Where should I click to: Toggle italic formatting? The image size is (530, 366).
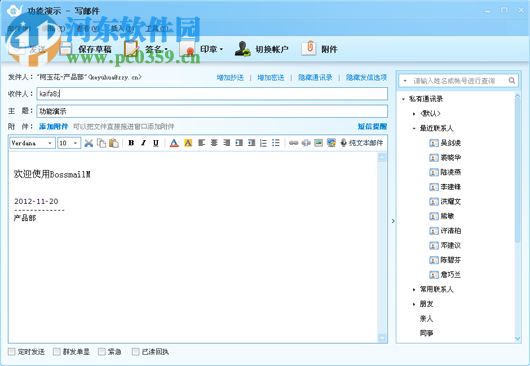click(x=144, y=143)
